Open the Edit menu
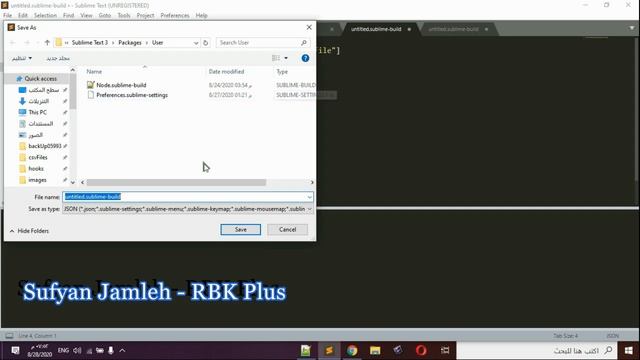The image size is (640, 360). pyautogui.click(x=22, y=16)
